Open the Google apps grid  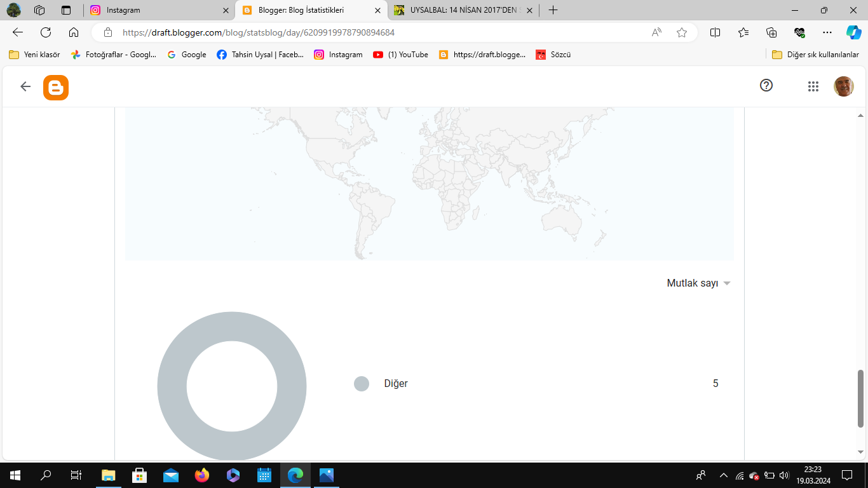tap(813, 87)
